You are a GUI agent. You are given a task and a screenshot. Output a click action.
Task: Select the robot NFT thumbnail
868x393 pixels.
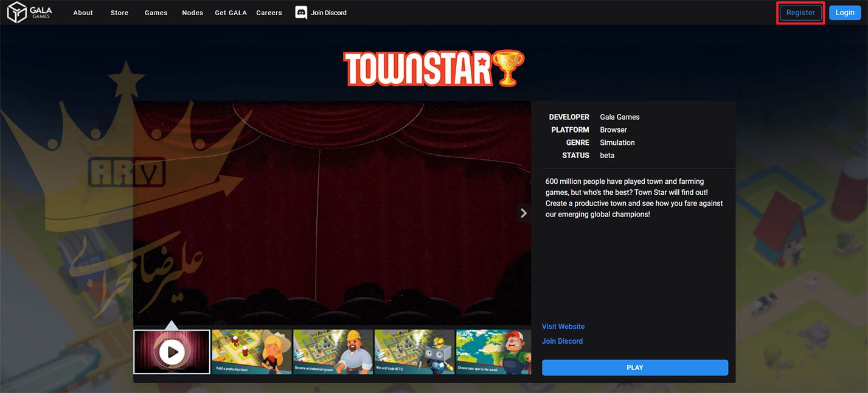tap(414, 352)
